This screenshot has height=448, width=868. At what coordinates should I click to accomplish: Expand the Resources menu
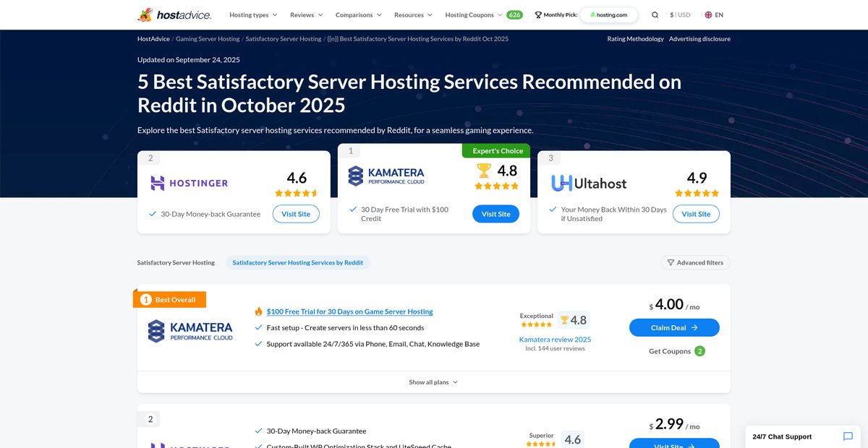pos(413,14)
